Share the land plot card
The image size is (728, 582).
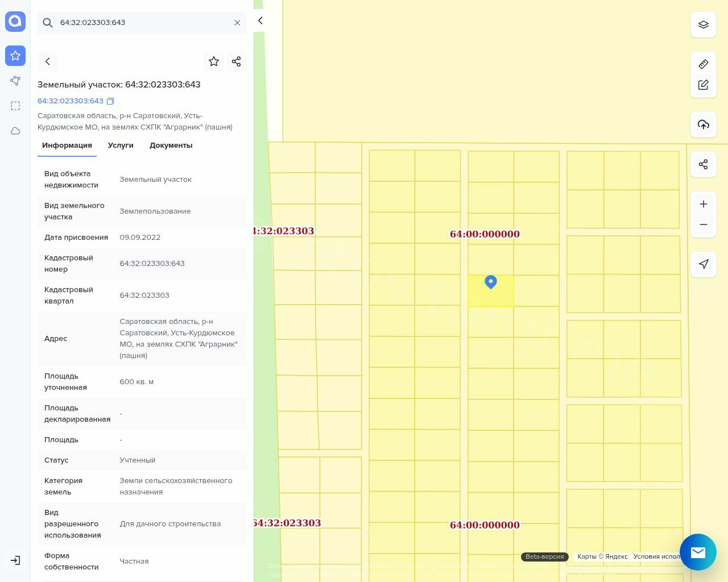coord(237,61)
